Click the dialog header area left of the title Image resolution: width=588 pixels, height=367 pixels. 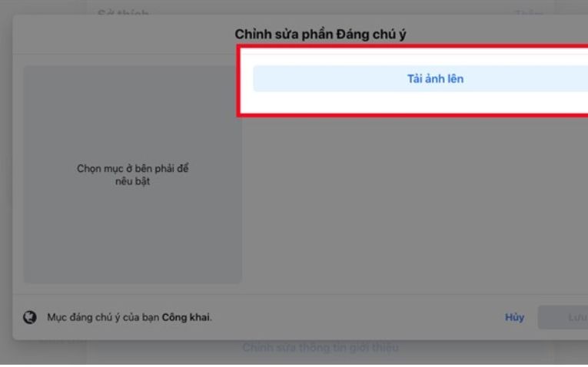[x=124, y=35]
